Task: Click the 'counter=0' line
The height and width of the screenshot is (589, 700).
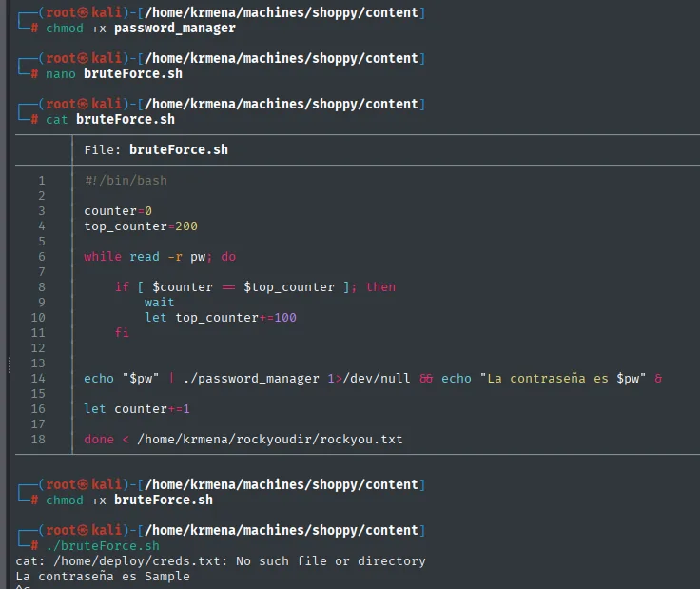Action: pyautogui.click(x=118, y=211)
